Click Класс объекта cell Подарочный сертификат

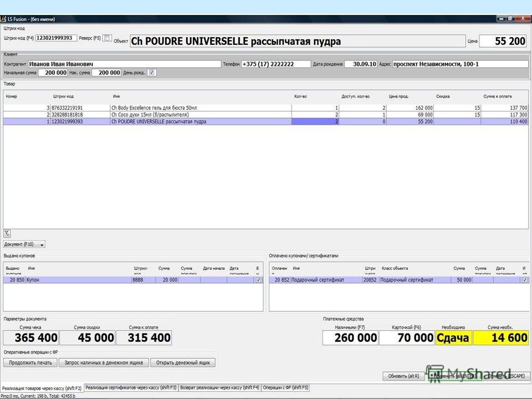415,280
